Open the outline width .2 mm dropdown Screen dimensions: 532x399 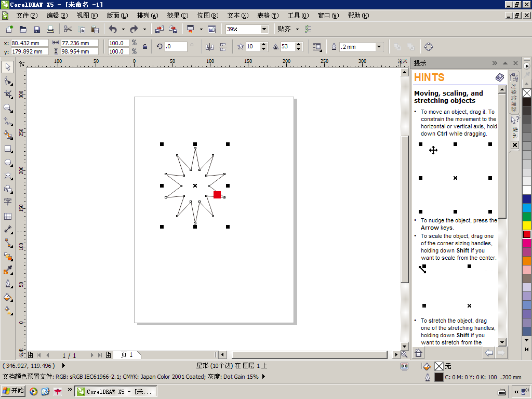[379, 47]
